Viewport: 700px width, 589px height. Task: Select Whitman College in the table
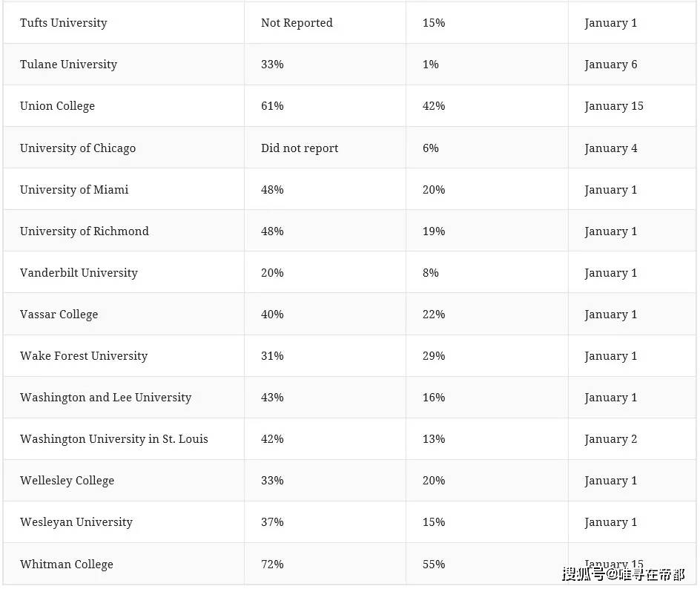click(67, 565)
